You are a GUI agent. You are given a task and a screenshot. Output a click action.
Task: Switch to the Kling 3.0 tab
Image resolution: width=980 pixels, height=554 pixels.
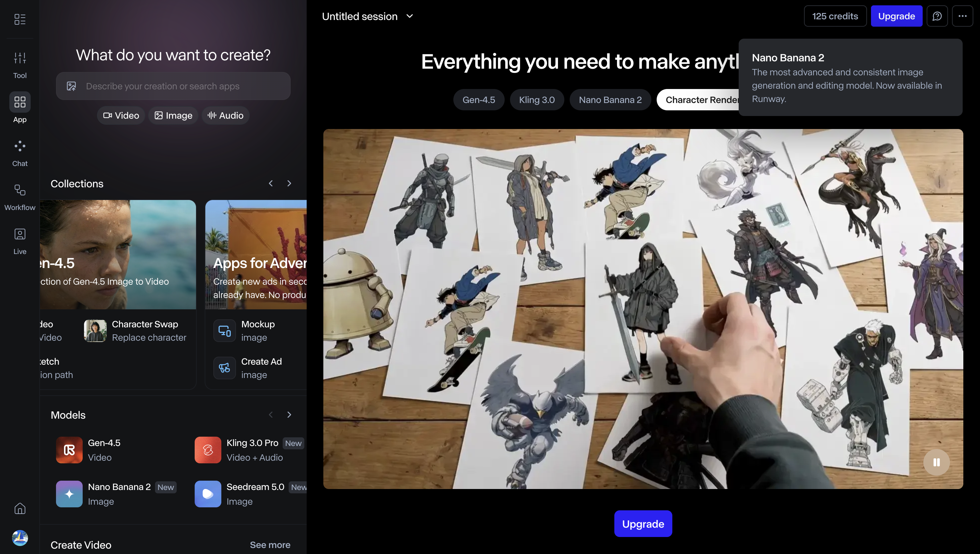[x=537, y=100]
